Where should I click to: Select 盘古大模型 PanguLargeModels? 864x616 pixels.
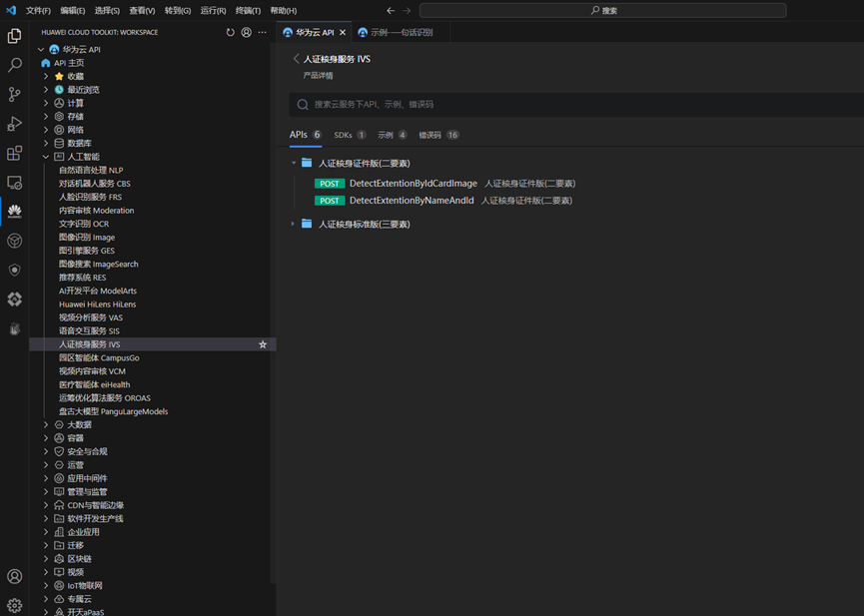[114, 411]
